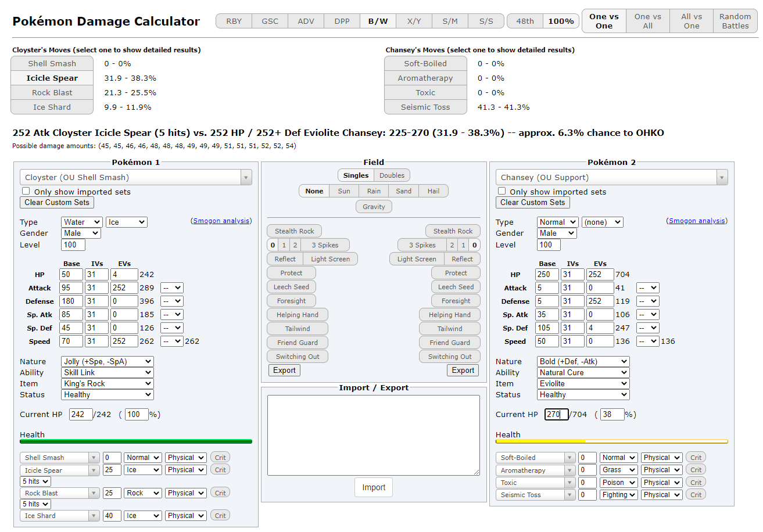
Task: Open the Icicle Spear hit count dropdown
Action: 35,481
